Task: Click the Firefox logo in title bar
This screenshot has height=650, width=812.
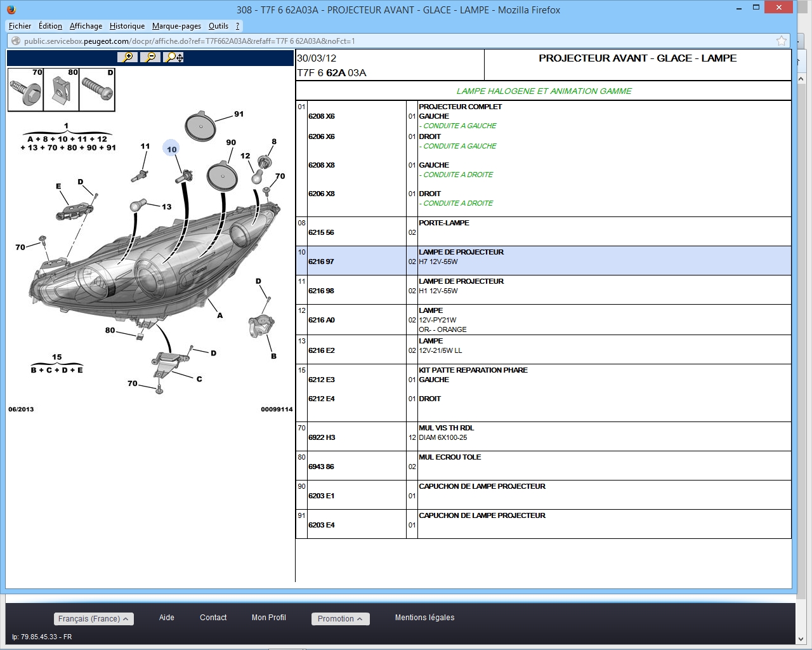Action: pos(11,10)
